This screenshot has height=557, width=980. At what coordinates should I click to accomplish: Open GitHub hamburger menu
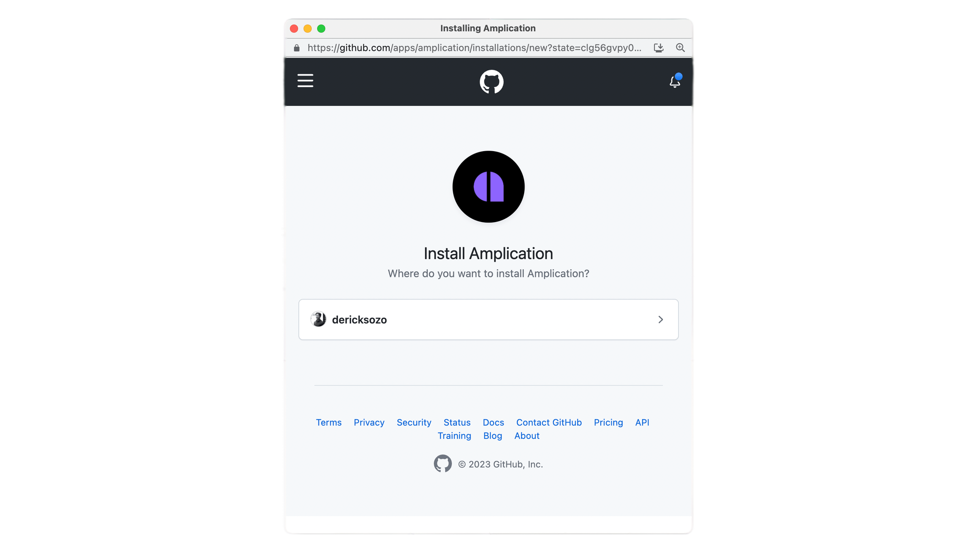point(305,81)
